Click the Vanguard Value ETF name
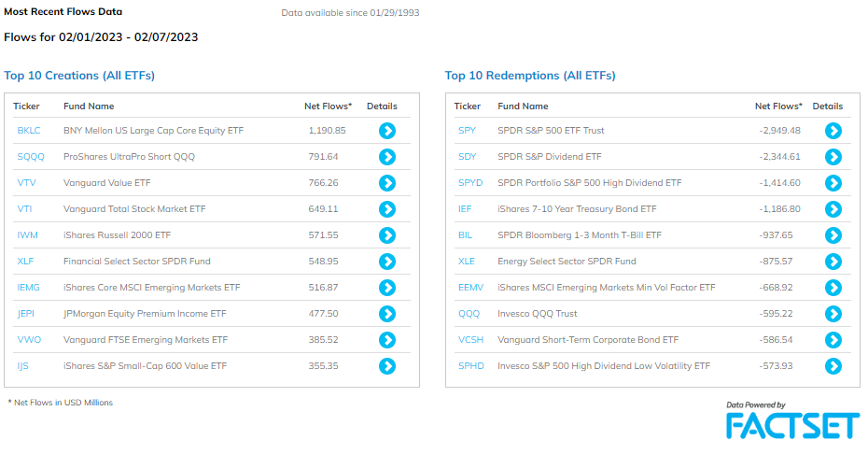Screen dimensions: 868x454 pyautogui.click(x=106, y=182)
